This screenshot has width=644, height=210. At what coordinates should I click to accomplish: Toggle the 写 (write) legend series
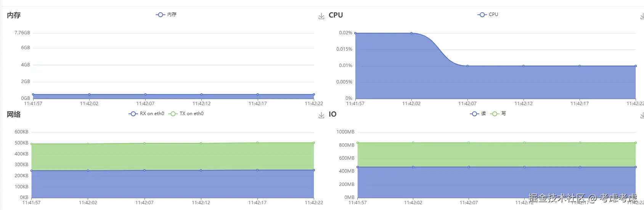(x=499, y=114)
